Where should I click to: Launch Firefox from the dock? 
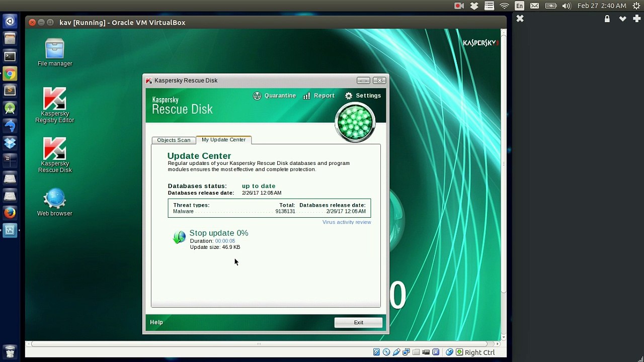coord(10,213)
